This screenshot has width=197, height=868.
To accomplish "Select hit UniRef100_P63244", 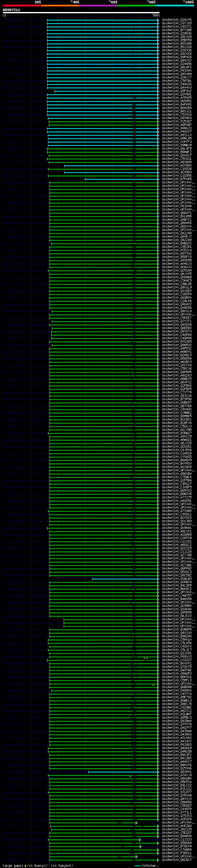I will point(177,206).
